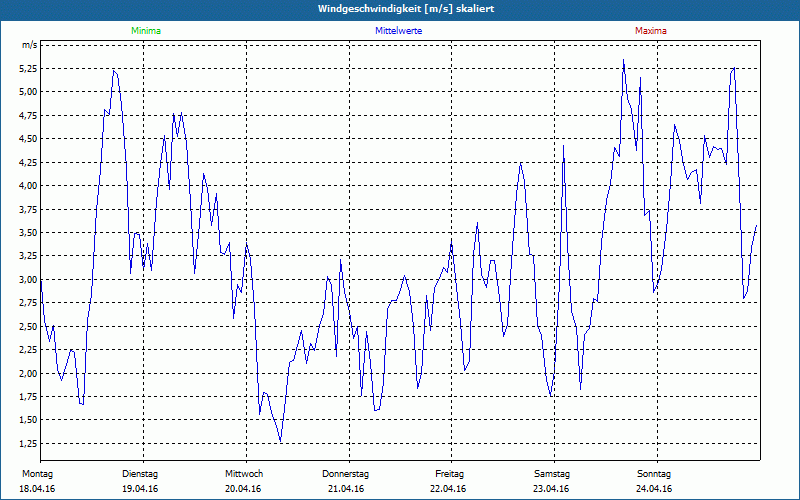Screen dimensions: 800x500
Task: Click the m/s unit label on the axis
Action: click(30, 45)
